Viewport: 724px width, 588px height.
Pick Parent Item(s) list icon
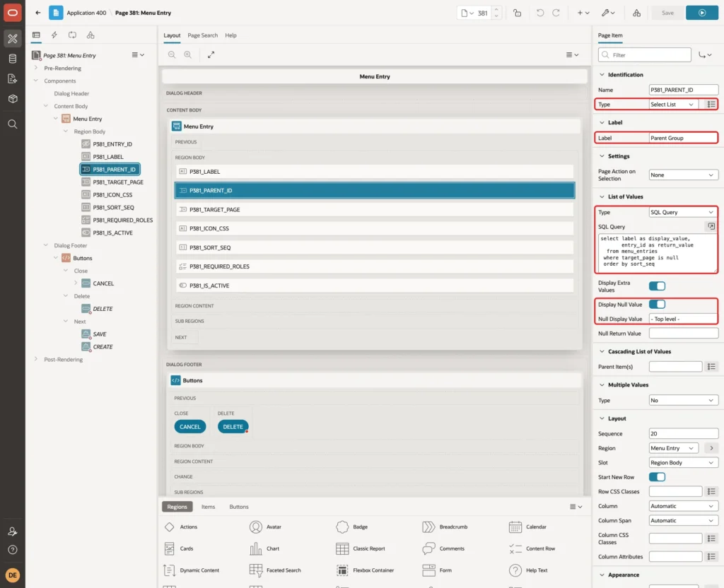tap(711, 367)
